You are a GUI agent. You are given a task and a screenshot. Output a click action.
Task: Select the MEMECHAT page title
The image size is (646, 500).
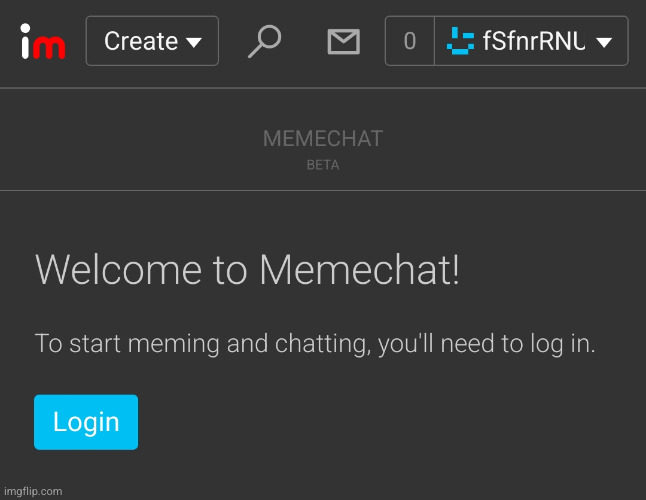click(323, 138)
